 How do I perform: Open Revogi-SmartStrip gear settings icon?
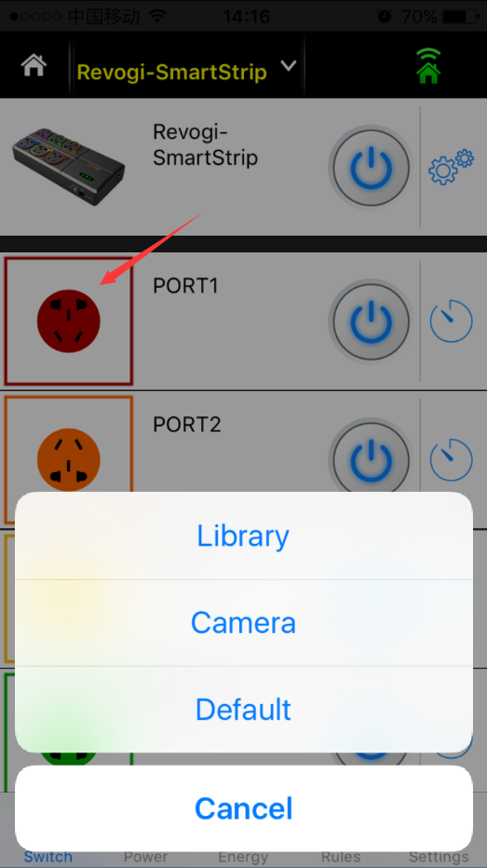coord(451,167)
